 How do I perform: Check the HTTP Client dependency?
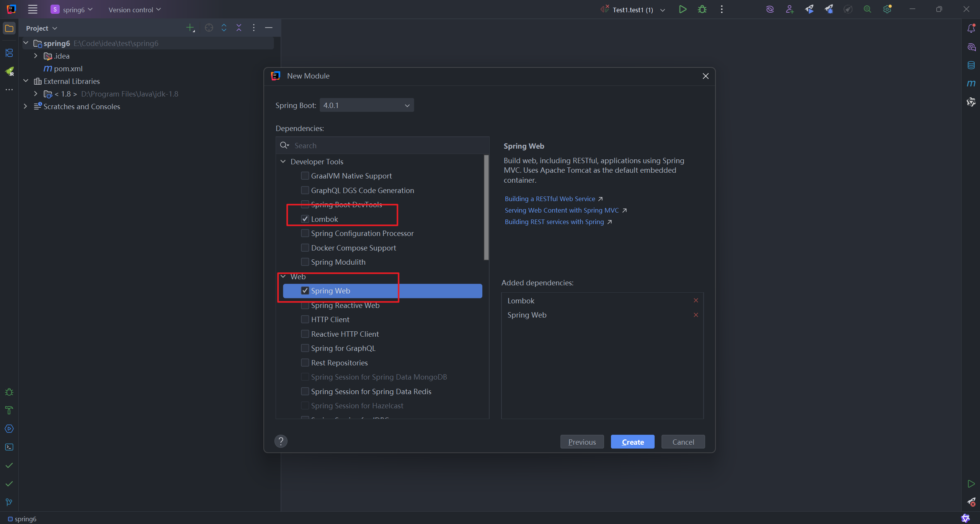(305, 319)
